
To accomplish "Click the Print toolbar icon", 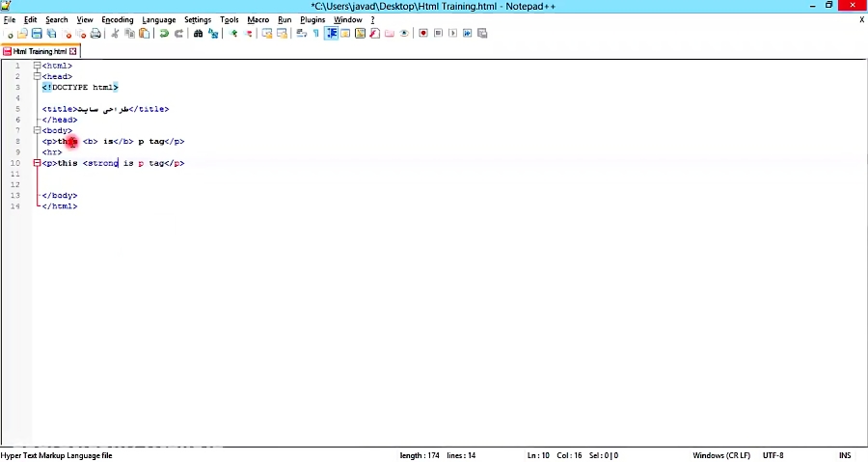I will pyautogui.click(x=95, y=34).
